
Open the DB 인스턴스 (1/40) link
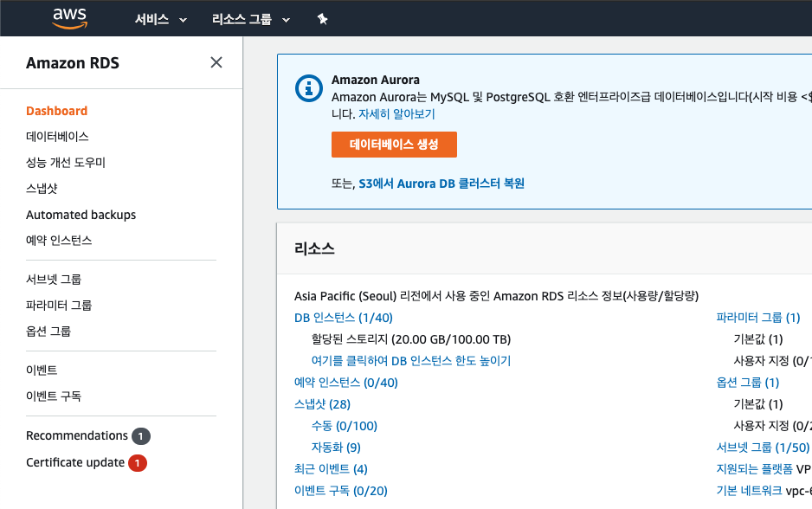click(344, 318)
